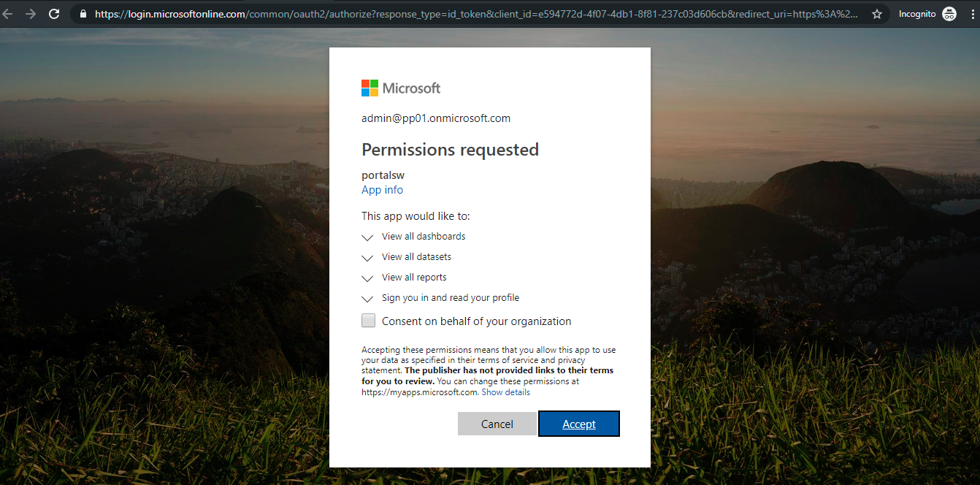Image resolution: width=980 pixels, height=485 pixels.
Task: Click the Microsoft logo
Action: [401, 88]
